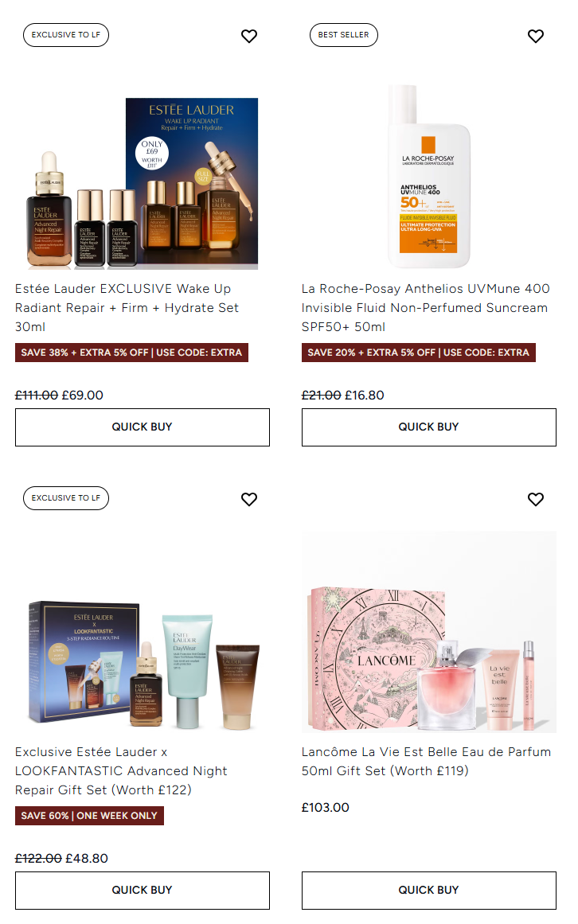Screen dimensions: 578x924
Task: Click Exclusive to LF badge on Wake Up set
Action: pyautogui.click(x=66, y=35)
